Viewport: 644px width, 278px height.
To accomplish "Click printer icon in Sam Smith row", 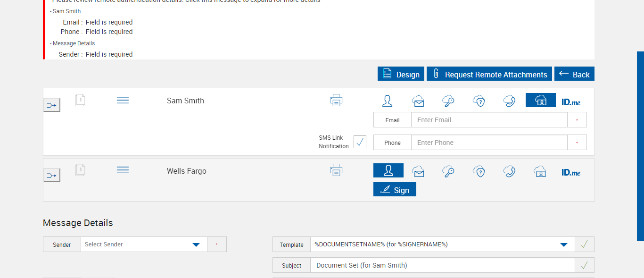I will 336,100.
